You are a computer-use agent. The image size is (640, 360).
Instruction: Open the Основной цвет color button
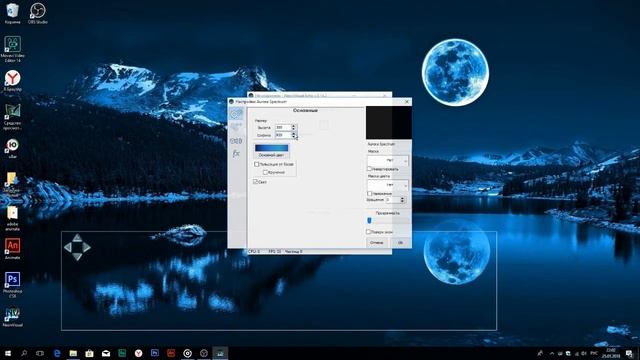[x=271, y=155]
